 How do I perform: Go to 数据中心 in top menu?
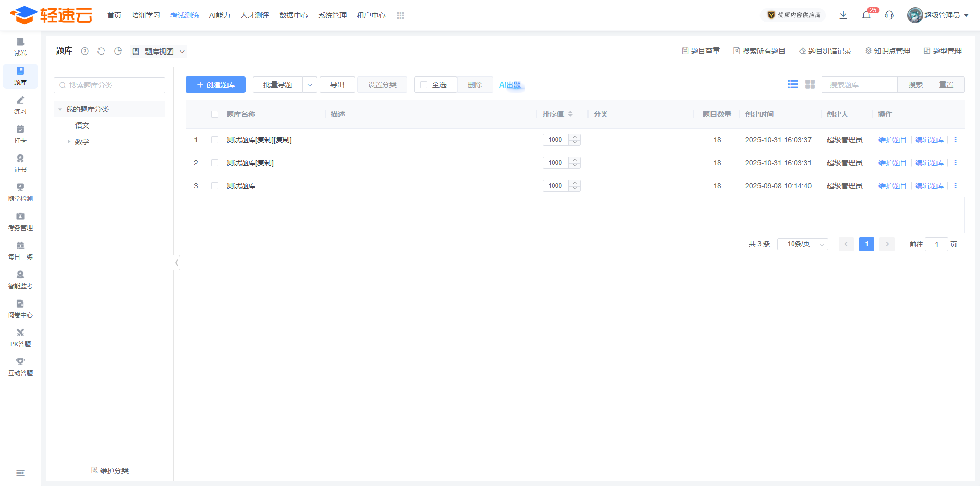(x=293, y=15)
